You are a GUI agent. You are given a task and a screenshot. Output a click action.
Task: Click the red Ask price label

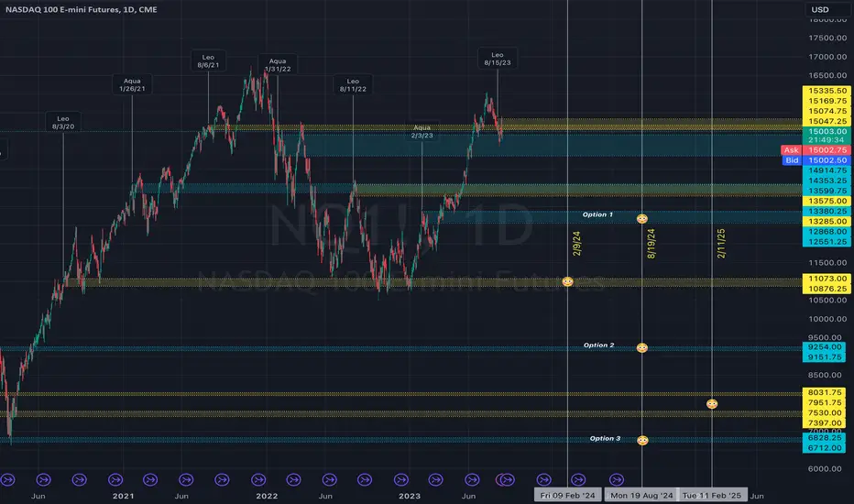[816, 150]
